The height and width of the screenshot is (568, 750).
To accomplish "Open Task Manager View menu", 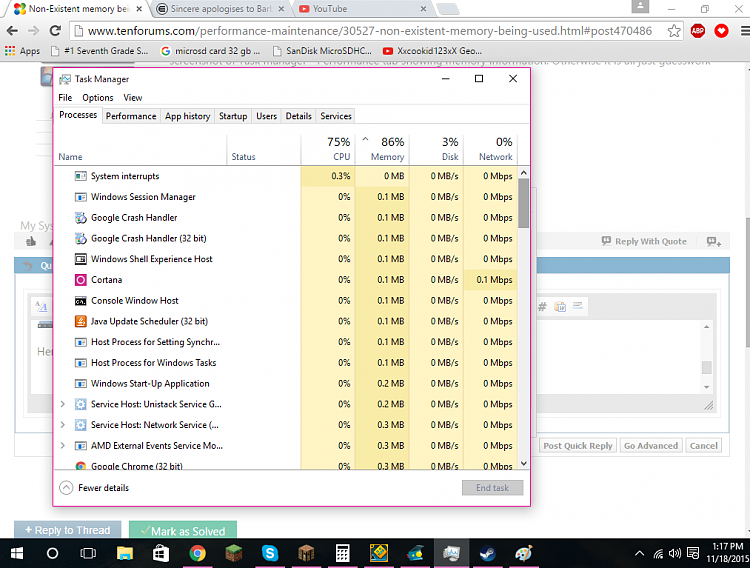I will [132, 98].
